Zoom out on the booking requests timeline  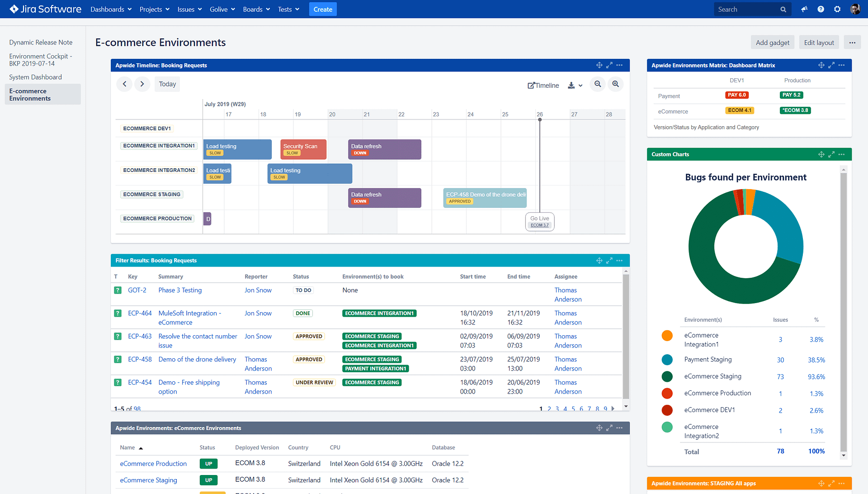coord(597,84)
